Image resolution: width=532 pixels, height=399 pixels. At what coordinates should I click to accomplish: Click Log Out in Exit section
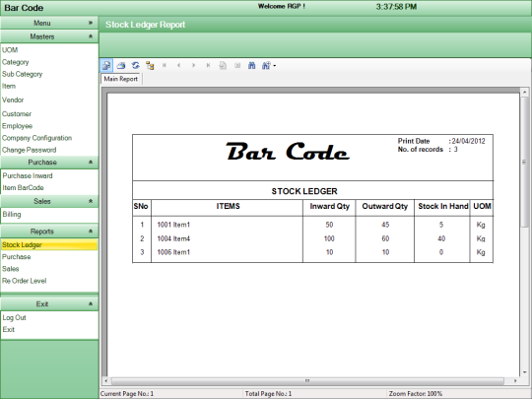(14, 317)
